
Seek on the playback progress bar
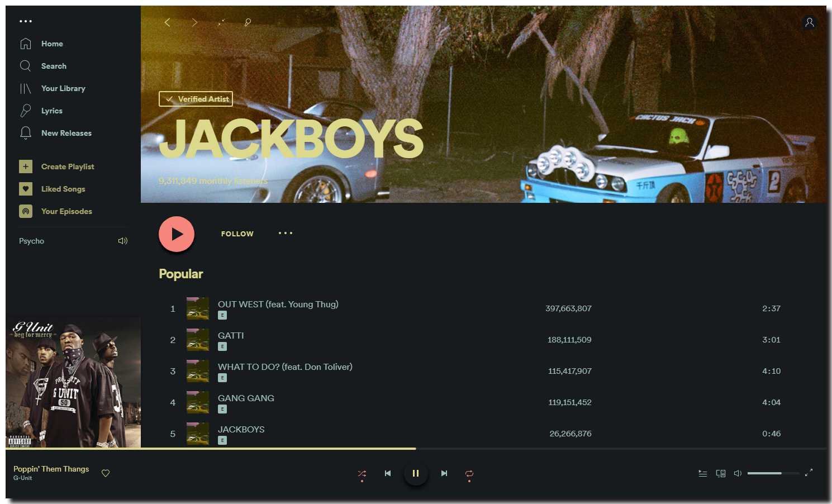(416, 449)
